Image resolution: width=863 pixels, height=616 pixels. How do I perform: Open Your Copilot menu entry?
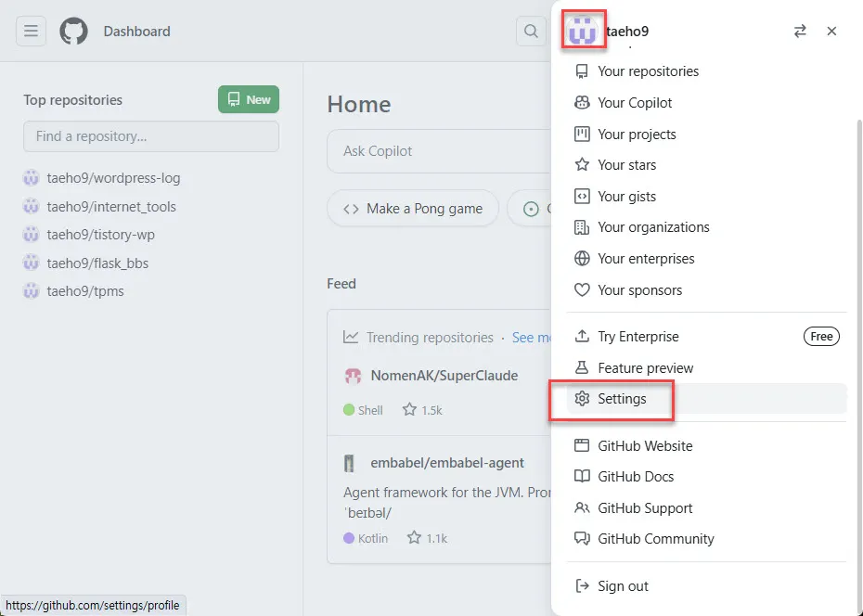[635, 103]
